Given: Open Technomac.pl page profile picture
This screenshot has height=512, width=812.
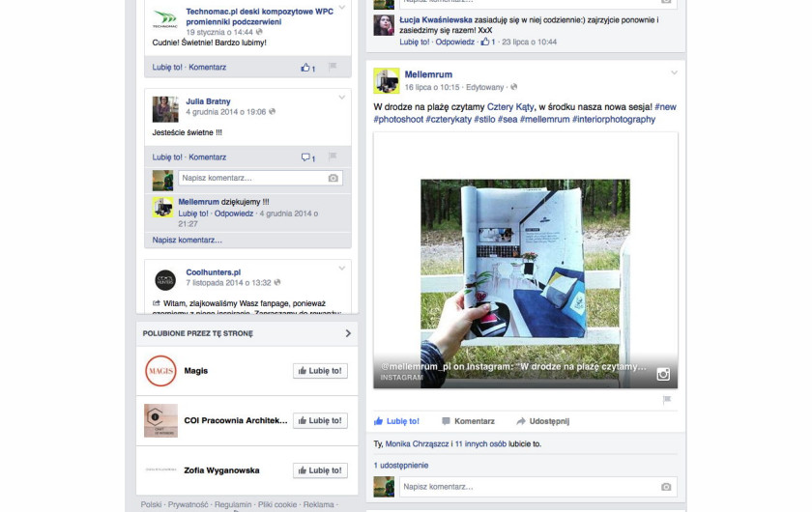Looking at the screenshot, I should (165, 19).
